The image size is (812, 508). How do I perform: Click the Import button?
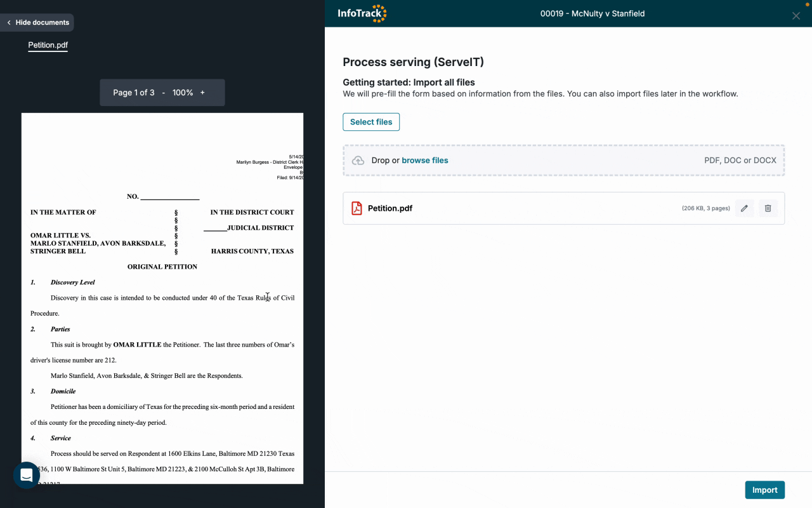[764, 490]
